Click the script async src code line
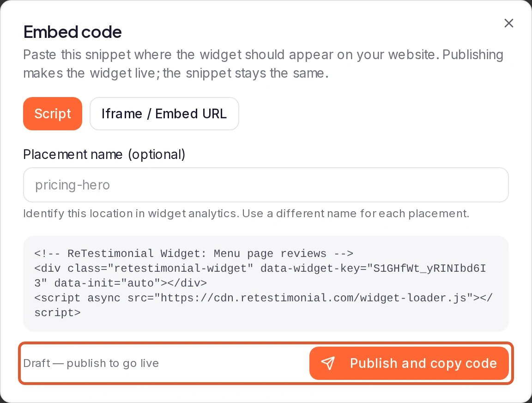This screenshot has height=403, width=532. pyautogui.click(x=263, y=305)
